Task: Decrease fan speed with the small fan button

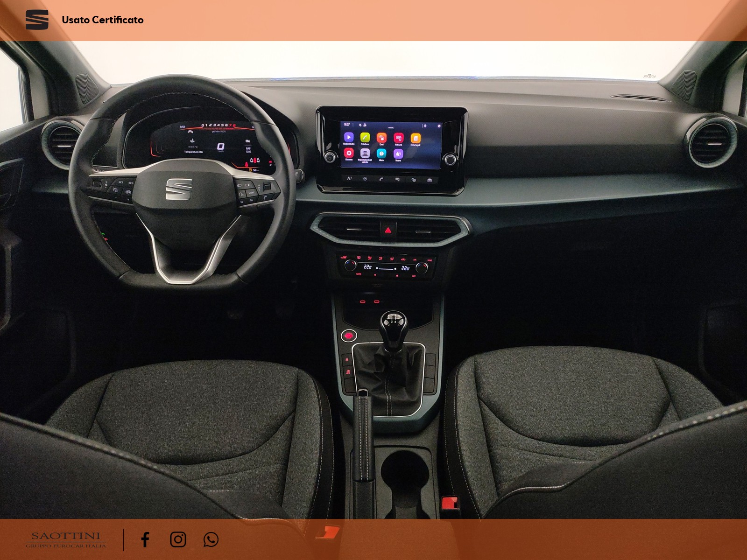Action: tap(375, 275)
